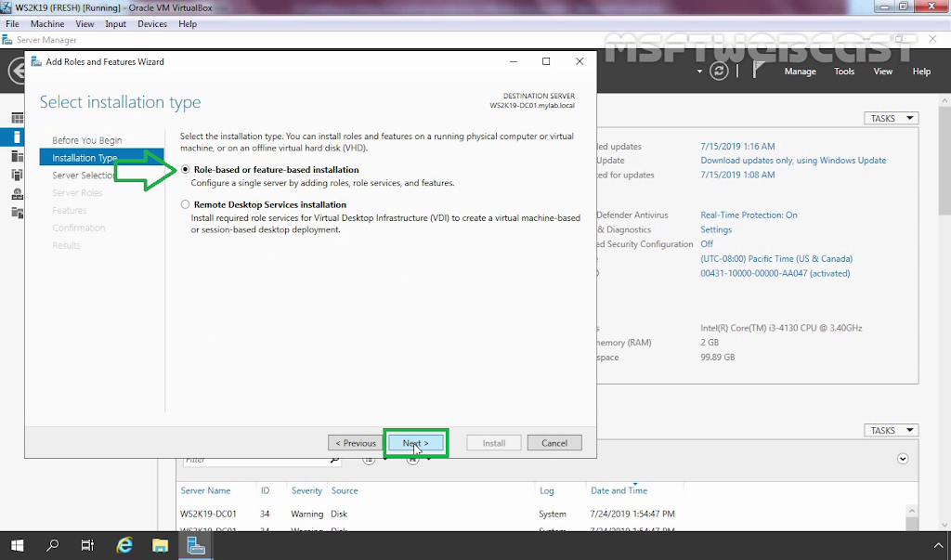Open the VirtualBox Input menu
The image size is (951, 560).
point(115,24)
